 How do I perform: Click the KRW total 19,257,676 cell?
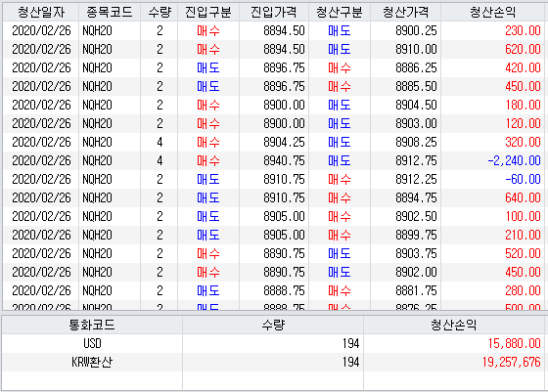coord(454,362)
